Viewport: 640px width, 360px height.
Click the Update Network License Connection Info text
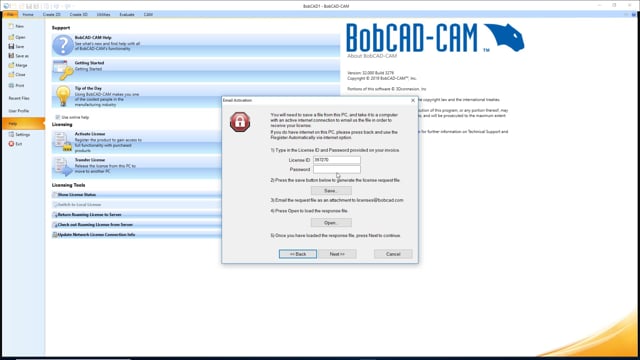pos(96,235)
